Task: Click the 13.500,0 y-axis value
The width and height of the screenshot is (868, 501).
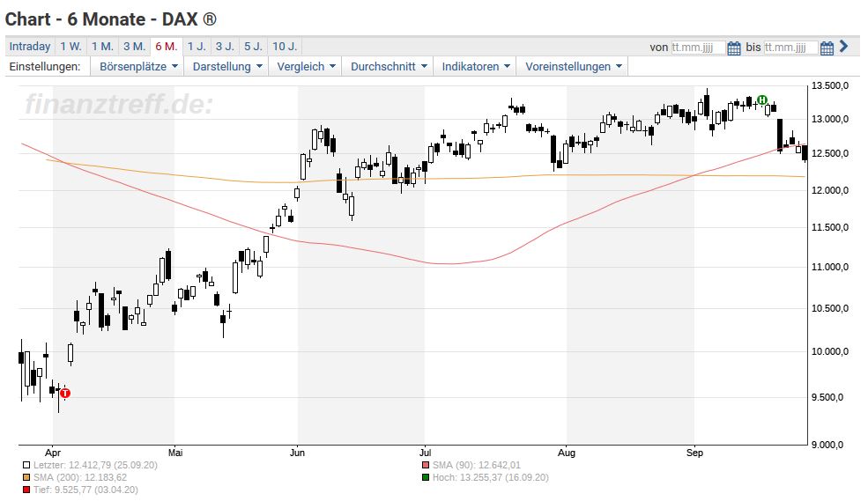Action: coord(830,85)
